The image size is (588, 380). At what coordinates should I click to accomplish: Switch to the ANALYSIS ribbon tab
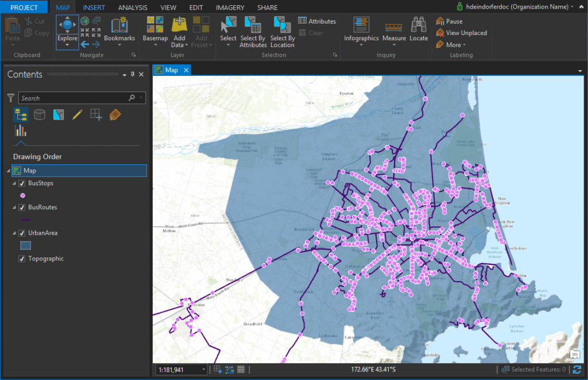(133, 7)
